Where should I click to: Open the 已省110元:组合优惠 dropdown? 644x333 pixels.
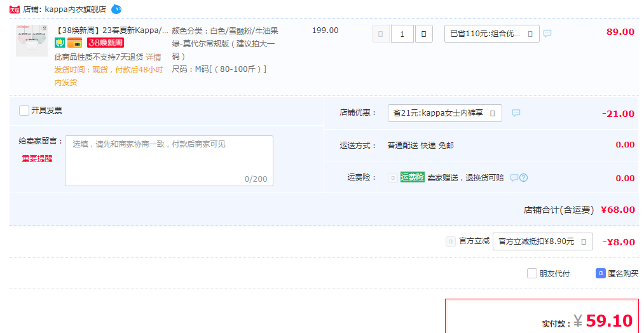coord(491,34)
